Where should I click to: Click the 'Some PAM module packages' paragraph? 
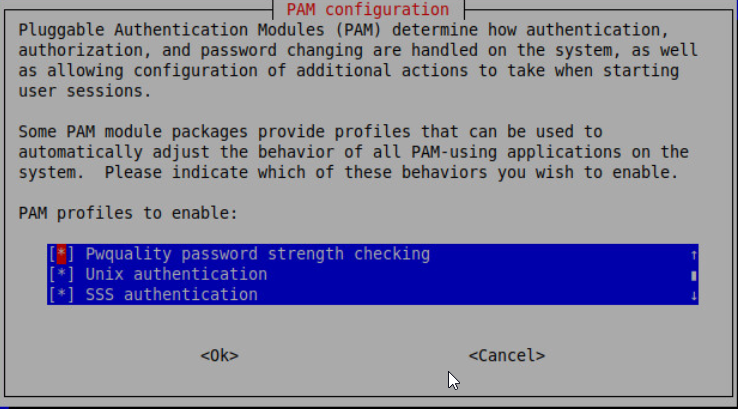(348, 152)
